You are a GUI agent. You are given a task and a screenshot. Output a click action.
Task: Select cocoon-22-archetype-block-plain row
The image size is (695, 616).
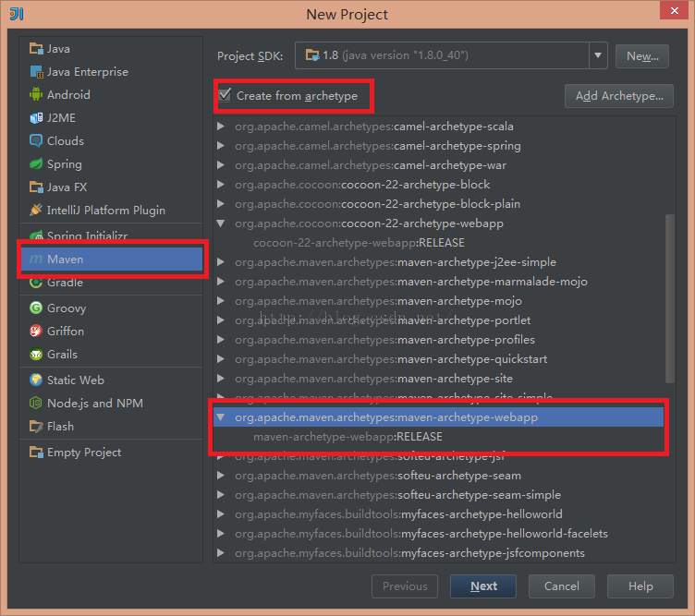(x=438, y=204)
